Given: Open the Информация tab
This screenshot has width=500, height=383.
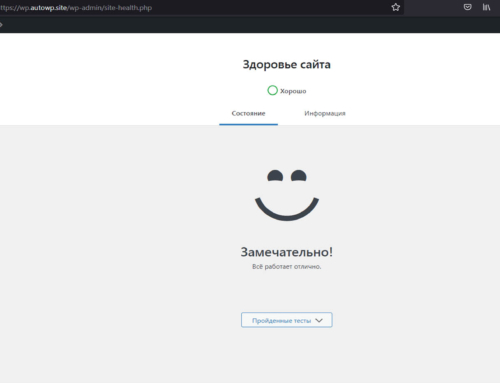Looking at the screenshot, I should click(325, 113).
